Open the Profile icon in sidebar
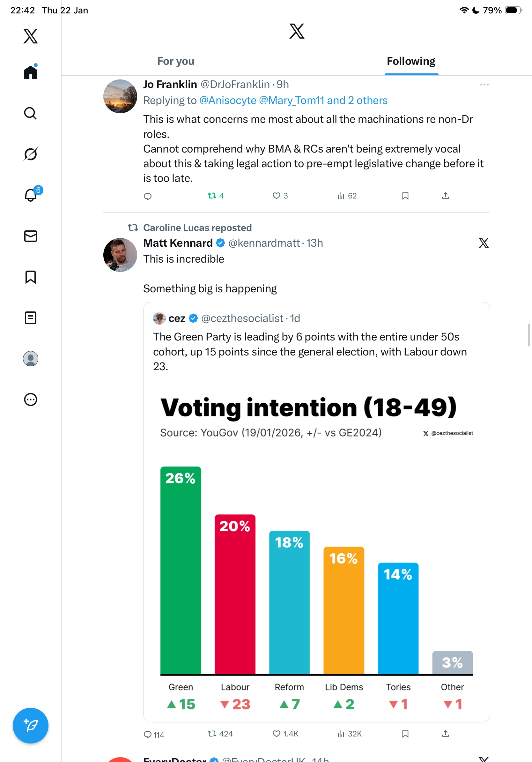Image resolution: width=532 pixels, height=762 pixels. tap(31, 359)
